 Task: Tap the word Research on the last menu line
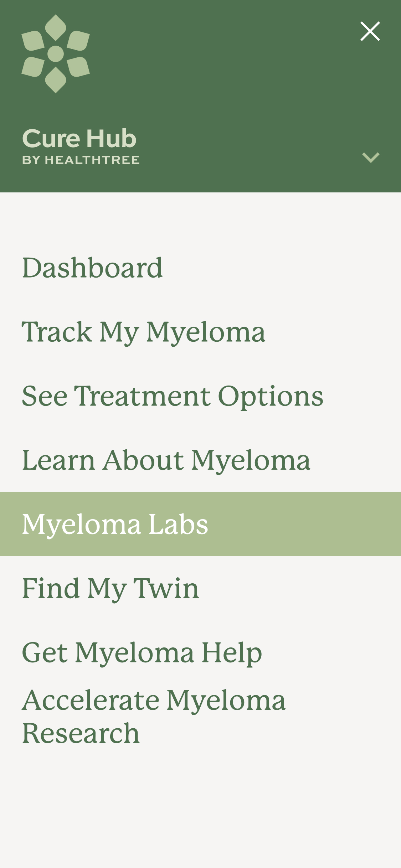81,733
